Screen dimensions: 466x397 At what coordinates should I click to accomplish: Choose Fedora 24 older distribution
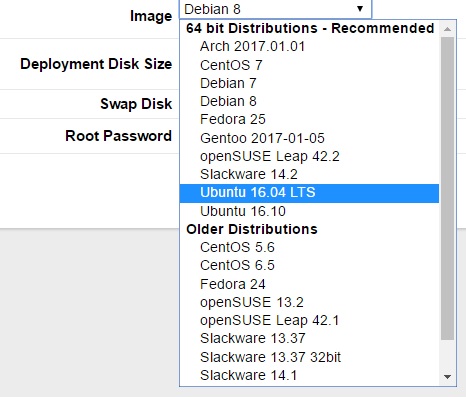(309, 284)
